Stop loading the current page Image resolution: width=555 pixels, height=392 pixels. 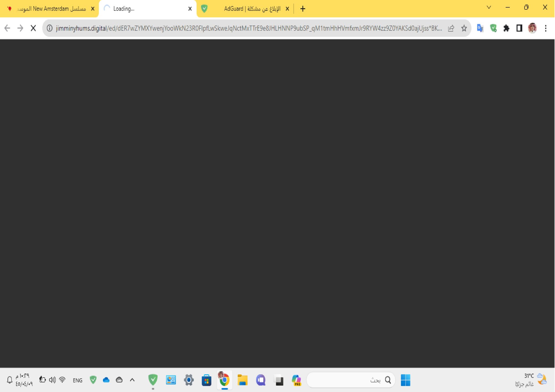[33, 28]
